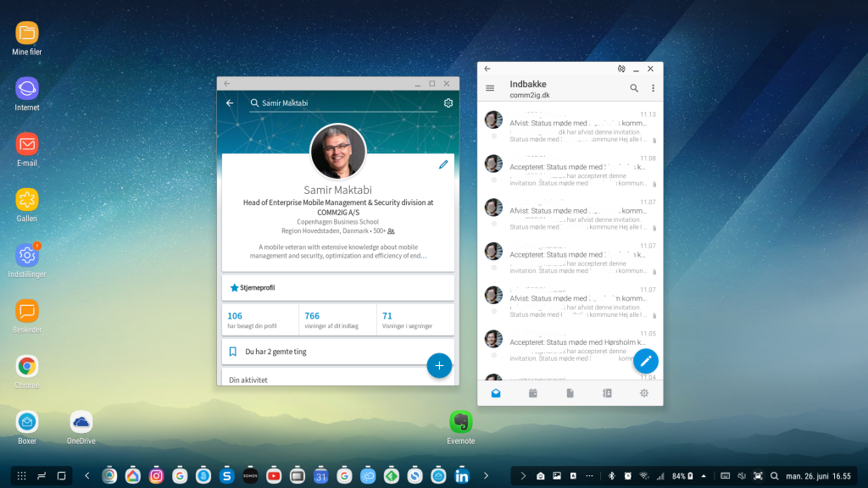868x488 pixels.
Task: Open Du har 2 gemte ting
Action: tap(337, 352)
